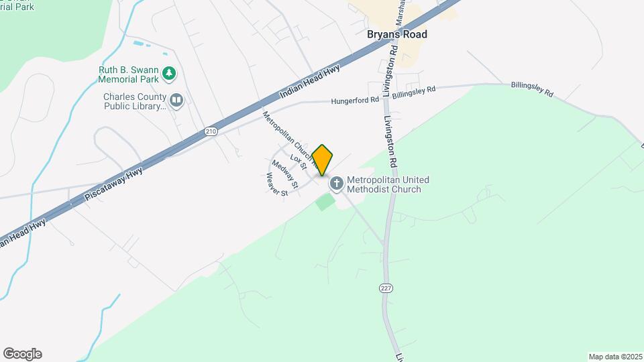Click the Map data ©2025 attribution
The width and height of the screenshot is (644, 362).
point(615,357)
